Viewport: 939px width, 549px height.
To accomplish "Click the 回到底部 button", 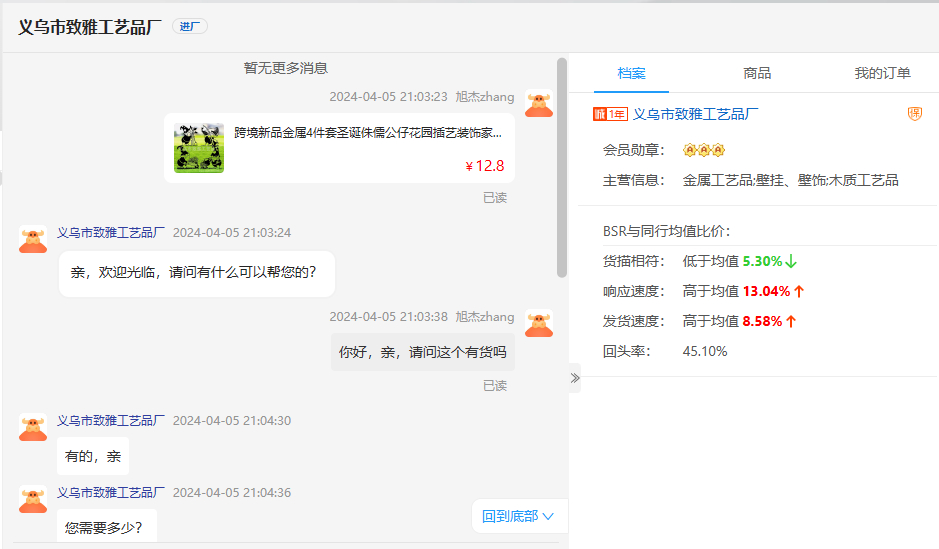I will (x=518, y=516).
